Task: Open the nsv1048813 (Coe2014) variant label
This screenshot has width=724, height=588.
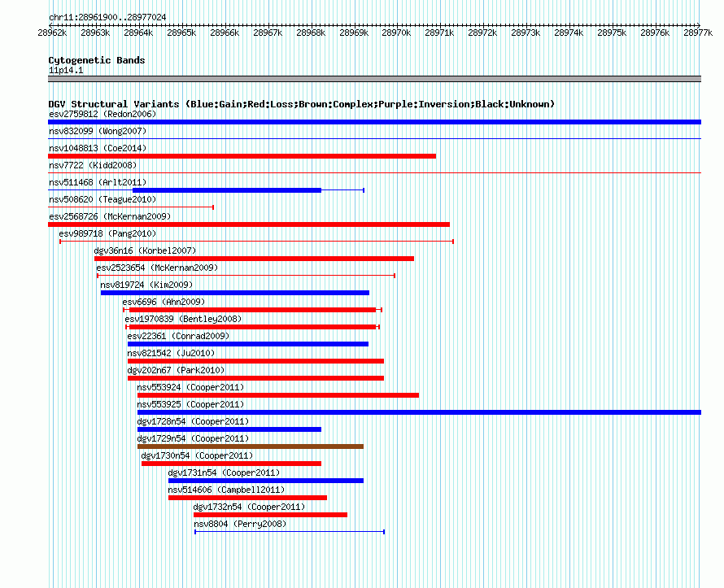Action: (x=98, y=148)
